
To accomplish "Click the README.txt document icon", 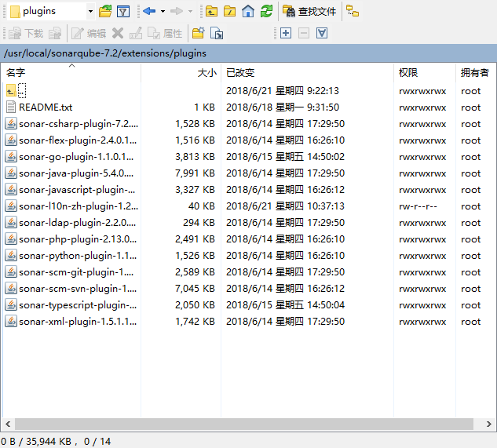I will (11, 107).
